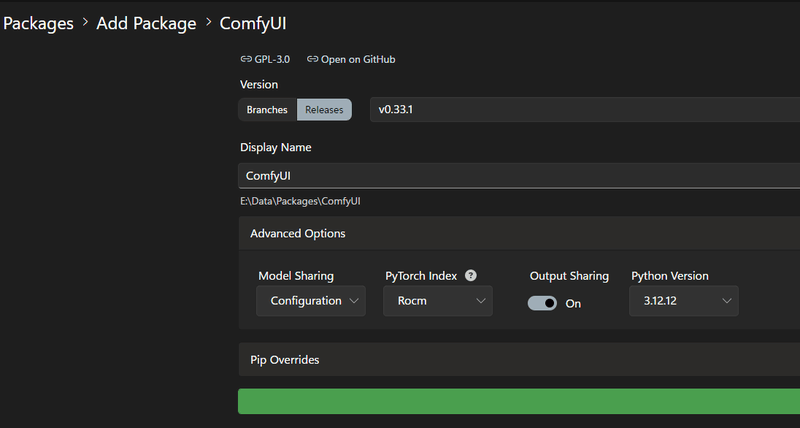
Task: Select the ComfyUI breadcrumb item
Action: [253, 23]
